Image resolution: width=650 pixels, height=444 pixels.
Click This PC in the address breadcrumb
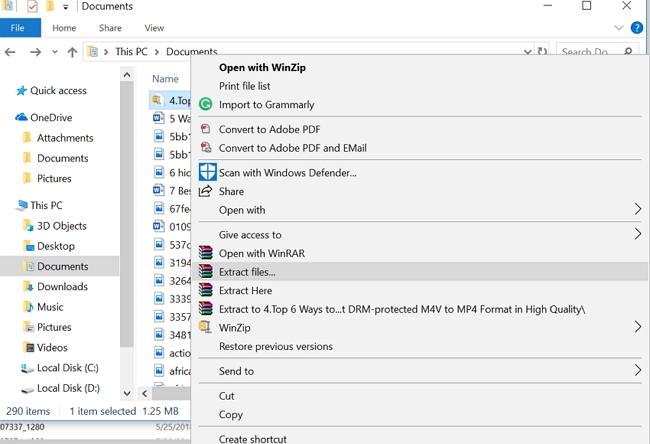pos(131,51)
